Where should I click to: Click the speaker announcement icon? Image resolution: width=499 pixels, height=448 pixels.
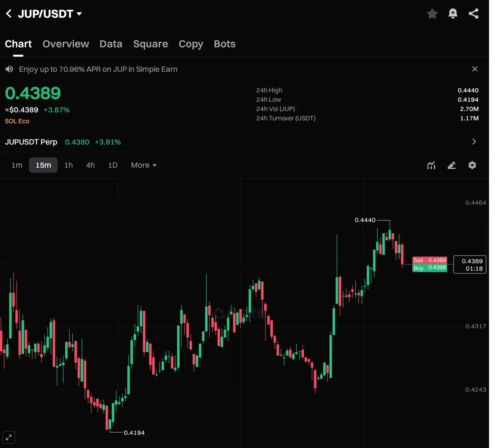click(9, 69)
